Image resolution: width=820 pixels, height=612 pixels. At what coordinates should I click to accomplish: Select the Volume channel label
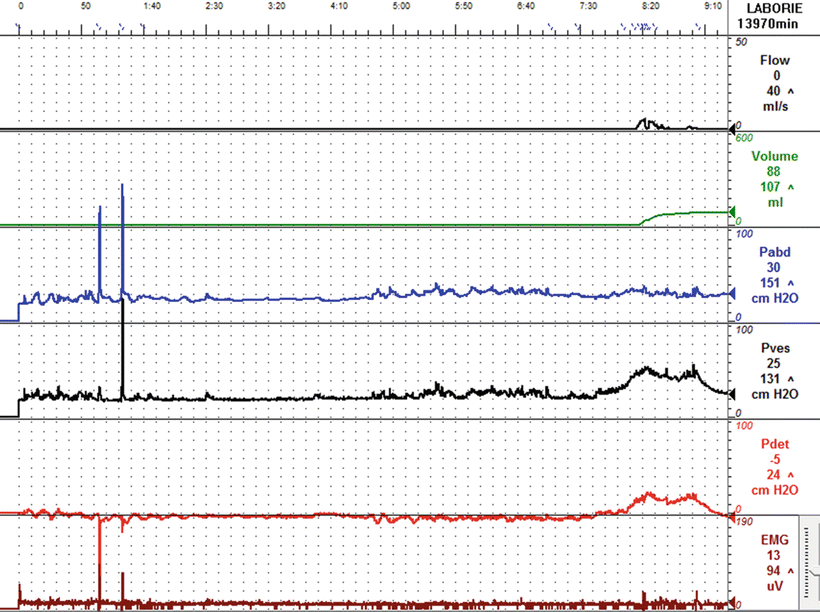(775, 156)
